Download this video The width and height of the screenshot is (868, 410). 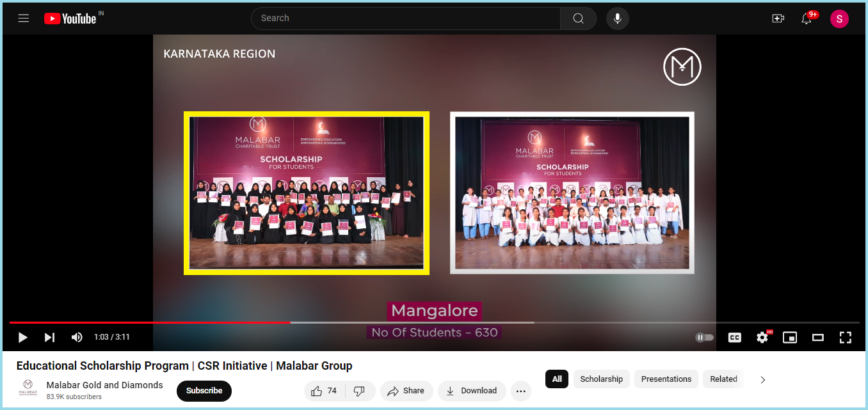[x=472, y=391]
